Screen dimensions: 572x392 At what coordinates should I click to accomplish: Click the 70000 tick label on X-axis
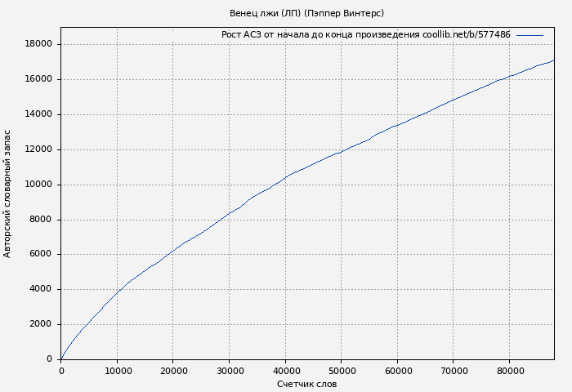click(x=453, y=371)
